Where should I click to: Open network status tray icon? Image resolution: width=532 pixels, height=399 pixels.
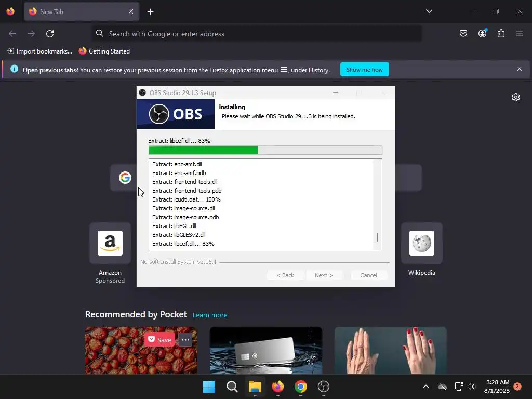coord(459,387)
